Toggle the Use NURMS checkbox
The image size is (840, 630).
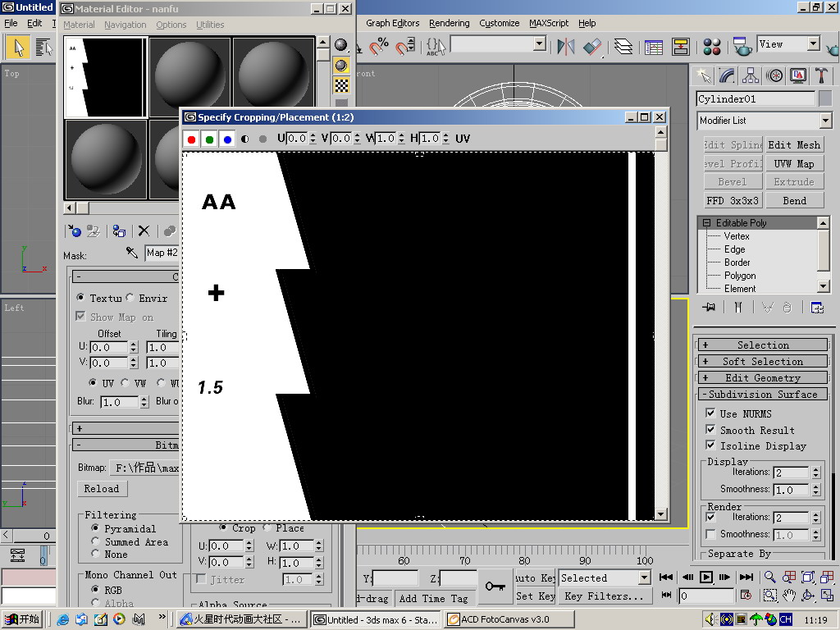[x=710, y=413]
